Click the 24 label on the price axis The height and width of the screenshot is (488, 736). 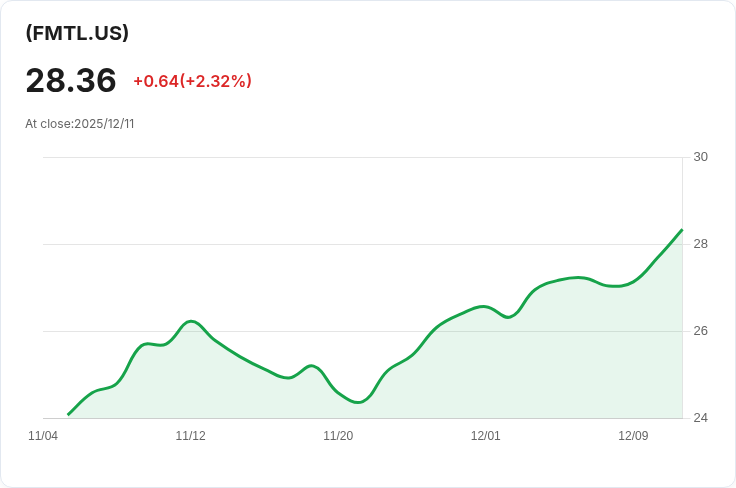[x=700, y=418]
